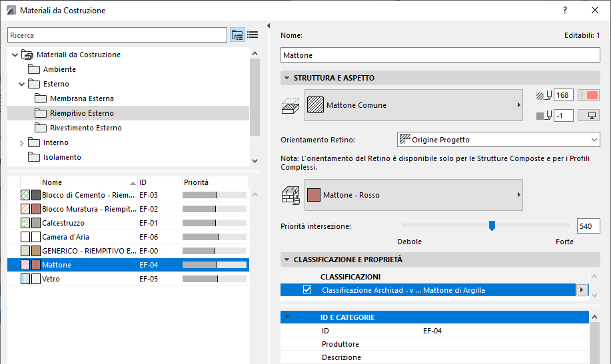
Task: Click the background pen number field -1
Action: click(564, 116)
